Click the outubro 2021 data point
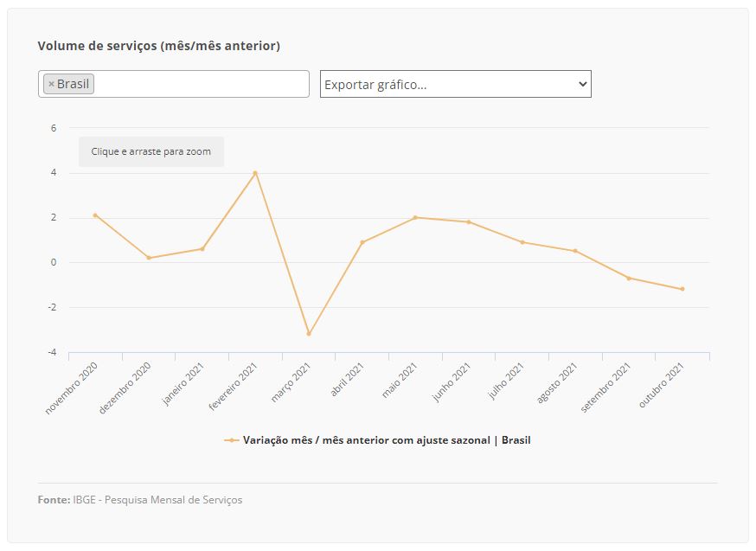The height and width of the screenshot is (551, 756). click(x=682, y=289)
